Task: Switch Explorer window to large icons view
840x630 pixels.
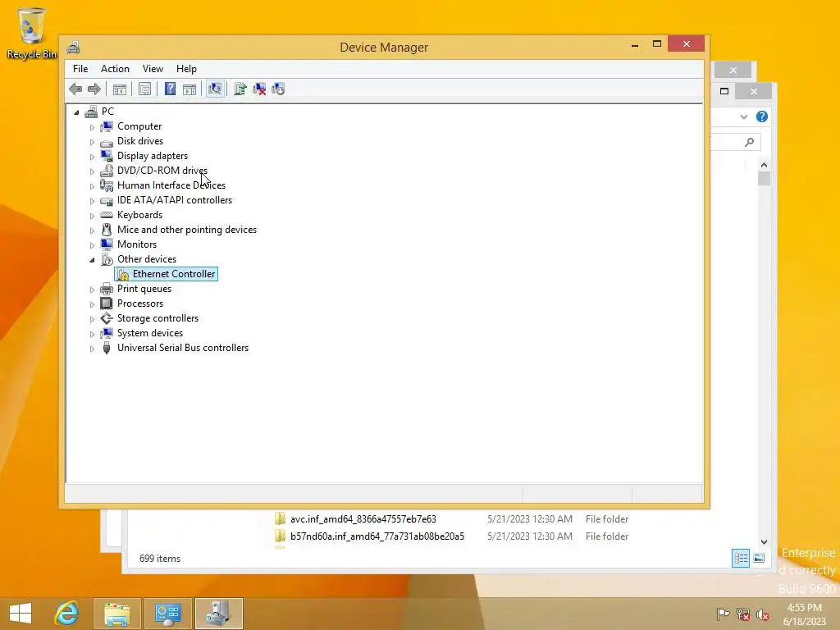Action: coord(759,558)
